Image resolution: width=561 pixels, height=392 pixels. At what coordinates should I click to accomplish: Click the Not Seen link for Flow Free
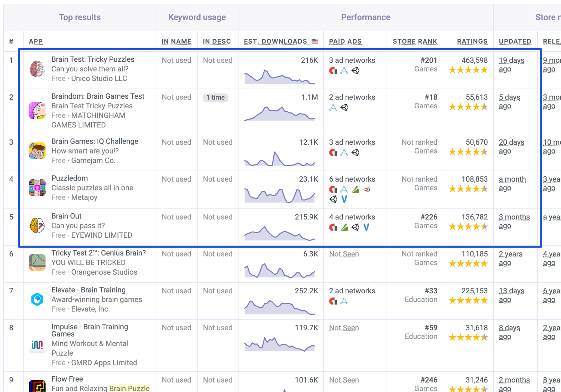click(344, 380)
